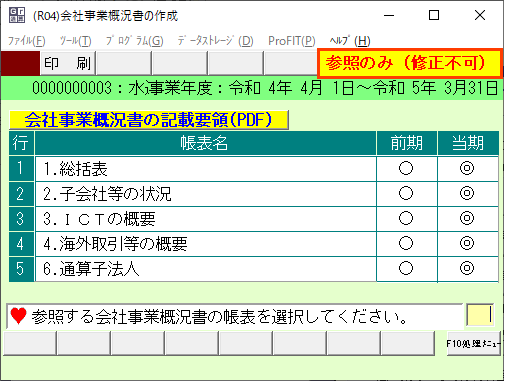The width and height of the screenshot is (505, 381).
Task: Click the row text 2.子会社等の状況
Action: pyautogui.click(x=107, y=194)
